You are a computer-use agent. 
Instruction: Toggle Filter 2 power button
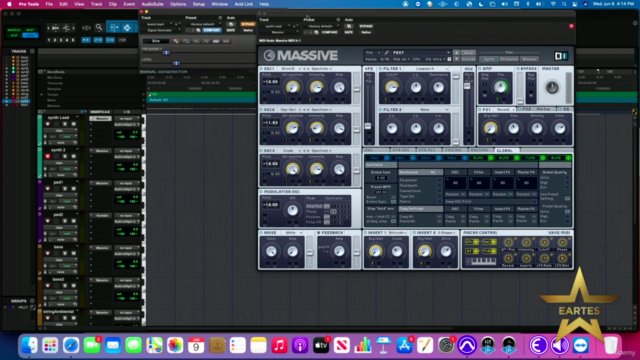(381, 110)
